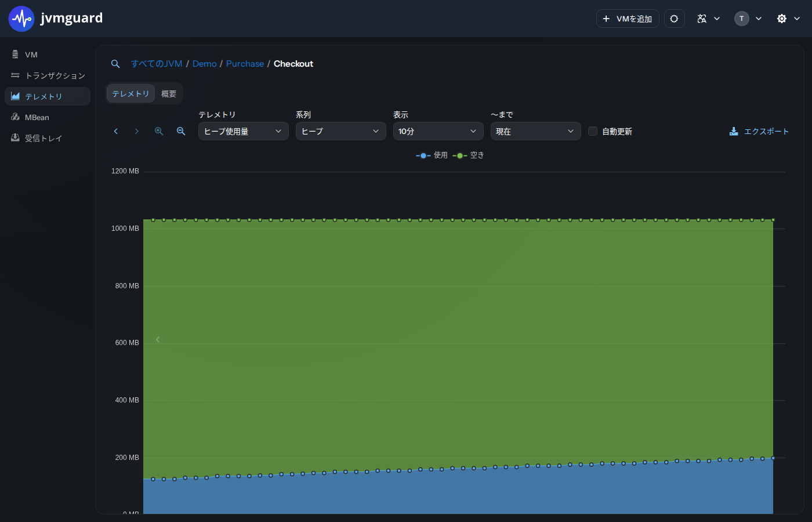Click the plus icon on VMを追加

click(x=606, y=19)
